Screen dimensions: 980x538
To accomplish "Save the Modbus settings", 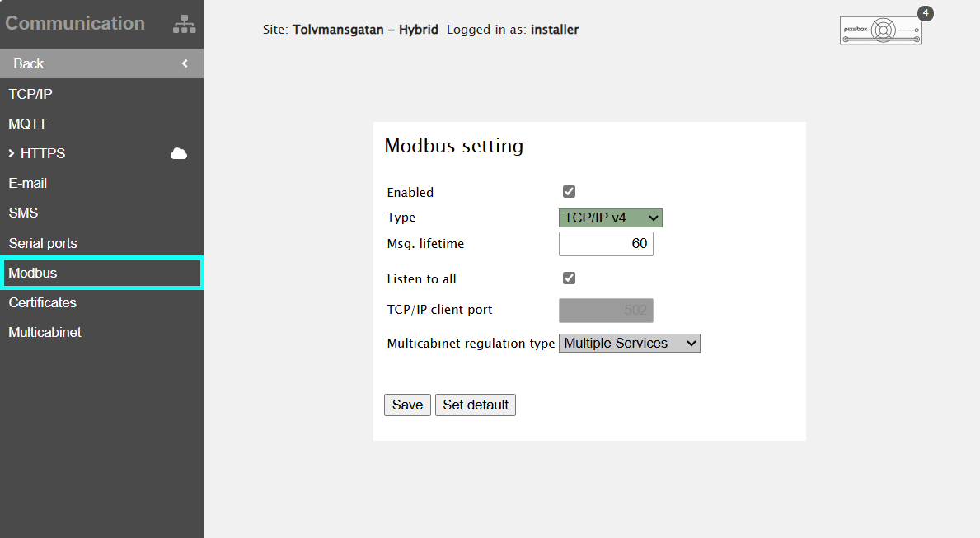I will coord(407,405).
